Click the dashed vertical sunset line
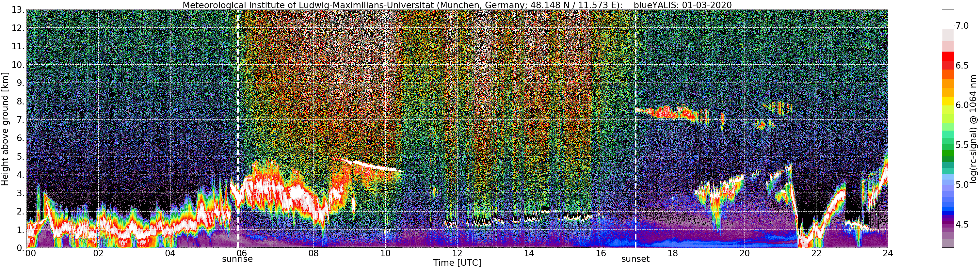The image size is (980, 269). coord(635,129)
